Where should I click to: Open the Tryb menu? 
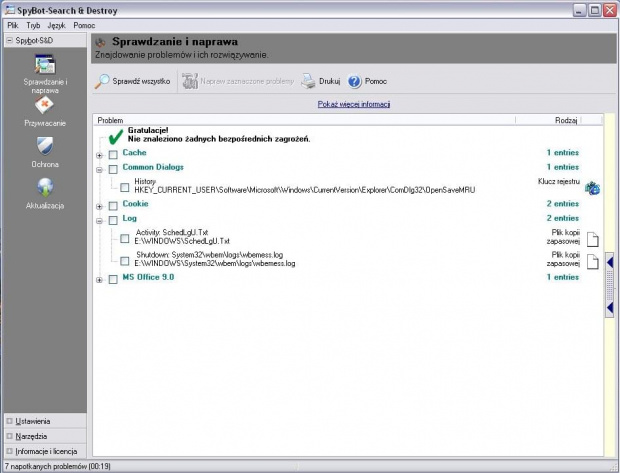click(33, 26)
